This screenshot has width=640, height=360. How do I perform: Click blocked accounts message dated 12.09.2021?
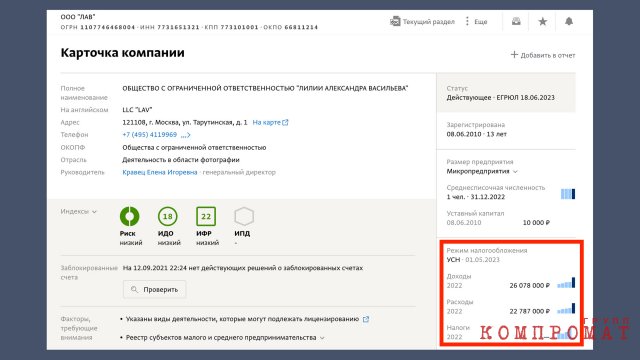[243, 268]
